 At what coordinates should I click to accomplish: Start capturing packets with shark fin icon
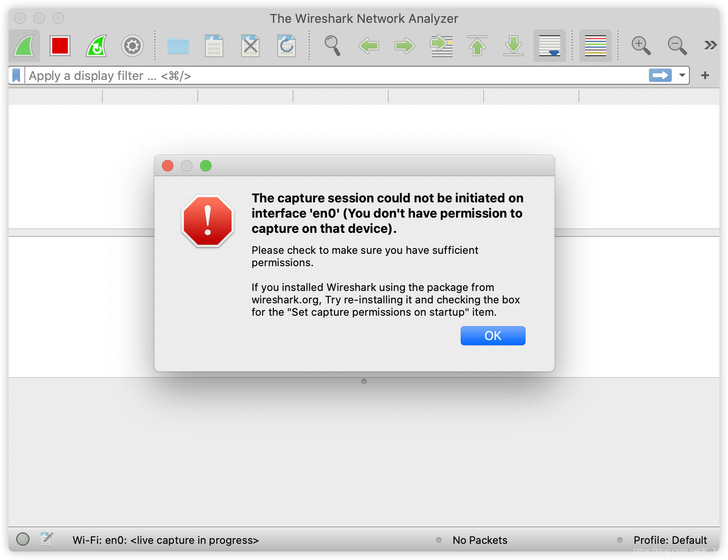(24, 46)
